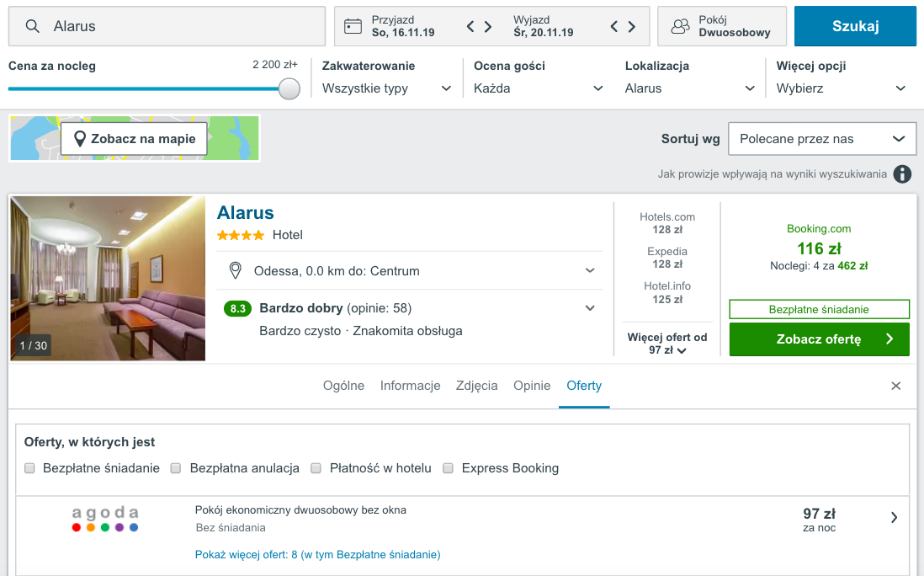Expand the Odessa location details
Viewport: 924px width, 576px height.
point(590,270)
